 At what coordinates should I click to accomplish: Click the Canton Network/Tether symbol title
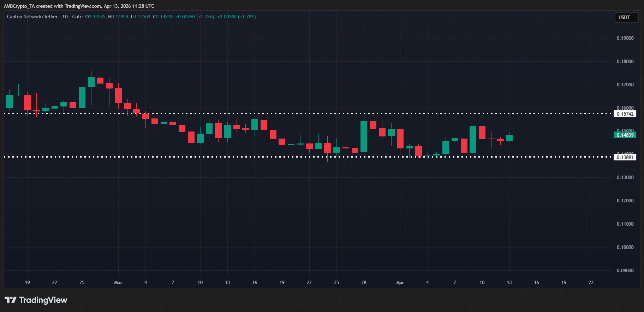click(x=32, y=17)
